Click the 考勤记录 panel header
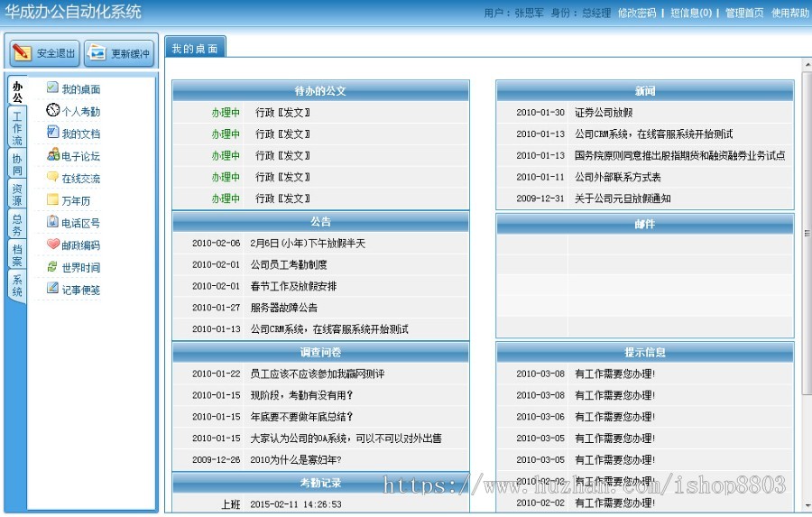 pyautogui.click(x=320, y=483)
